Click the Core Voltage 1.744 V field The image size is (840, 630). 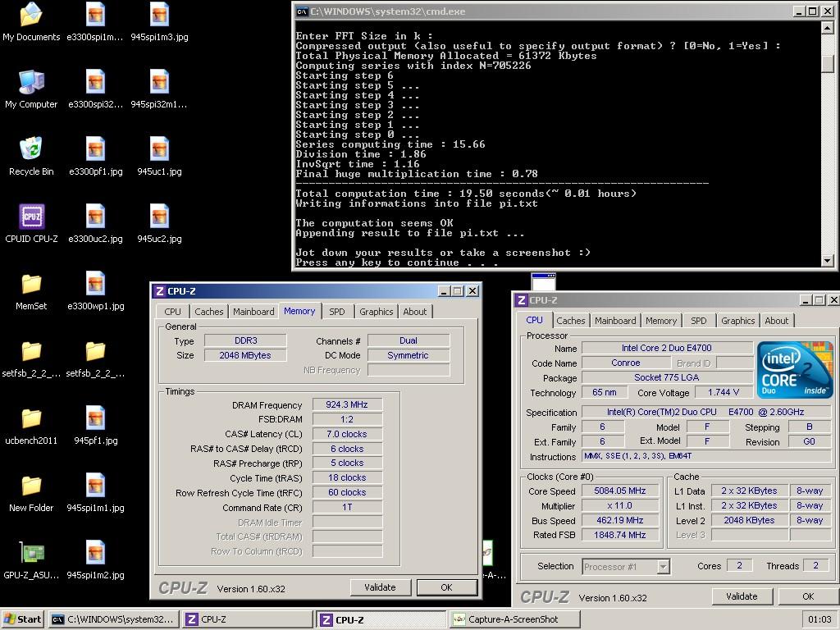(x=724, y=393)
